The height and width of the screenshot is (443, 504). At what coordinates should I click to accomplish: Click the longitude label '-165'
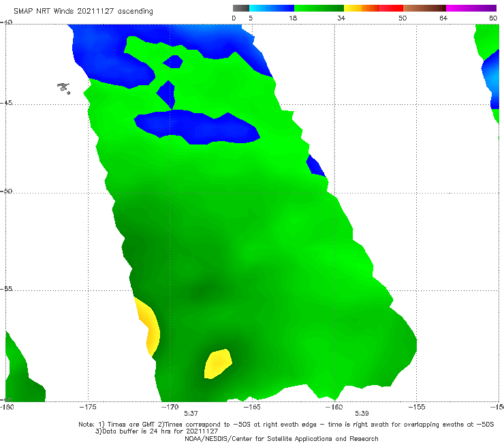(x=252, y=407)
